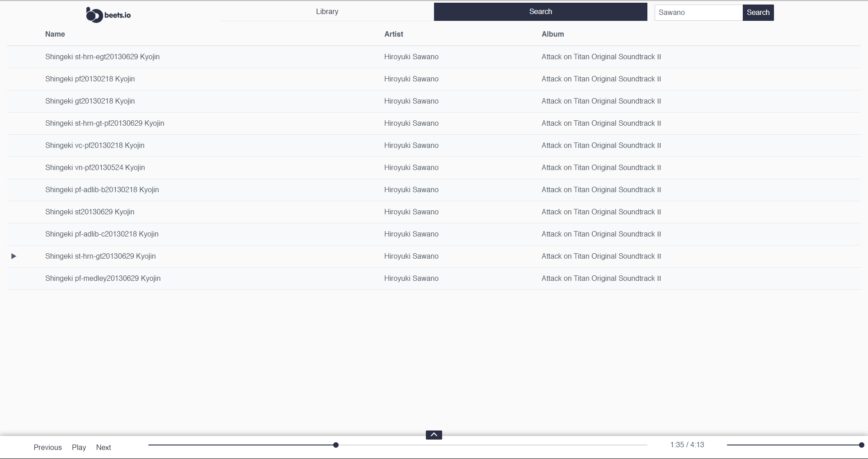Select track Shingeki pf-adlib-b20130218 Kyojin
This screenshot has height=459, width=868.
pos(102,190)
